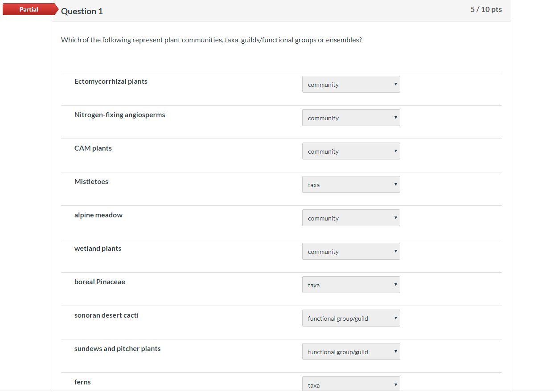
Task: Click the alpine meadow label
Action: pyautogui.click(x=98, y=215)
